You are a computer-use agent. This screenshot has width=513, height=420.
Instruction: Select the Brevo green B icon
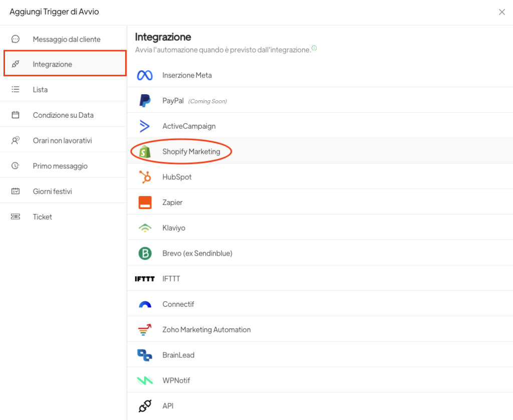[x=145, y=254]
